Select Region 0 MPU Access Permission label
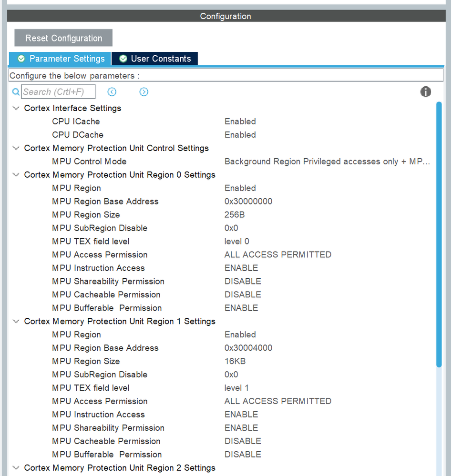The height and width of the screenshot is (476, 452). (100, 255)
